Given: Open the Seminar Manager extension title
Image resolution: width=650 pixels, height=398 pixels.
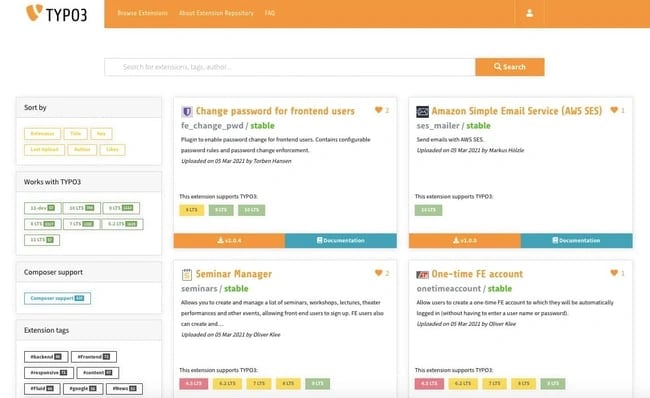Looking at the screenshot, I should coord(234,274).
